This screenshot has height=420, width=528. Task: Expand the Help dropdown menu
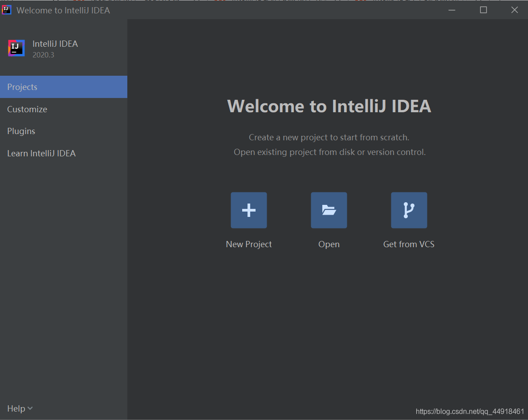click(20, 408)
